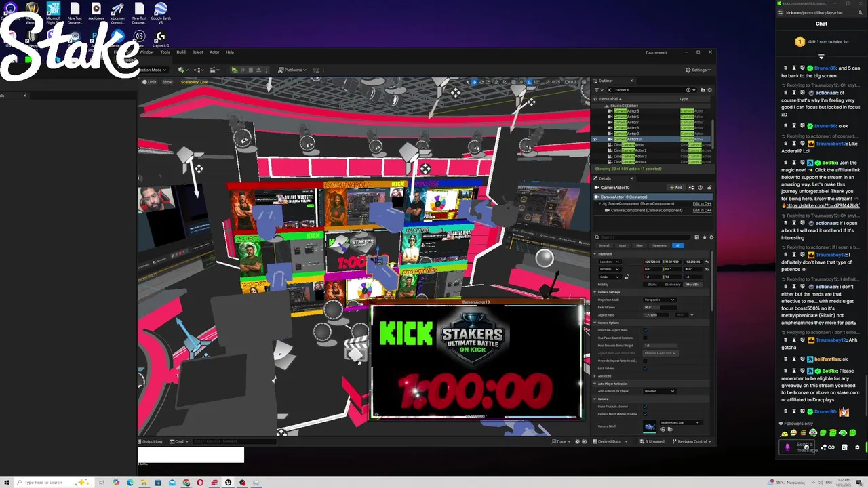Clear the Outliner search field

tap(609, 90)
